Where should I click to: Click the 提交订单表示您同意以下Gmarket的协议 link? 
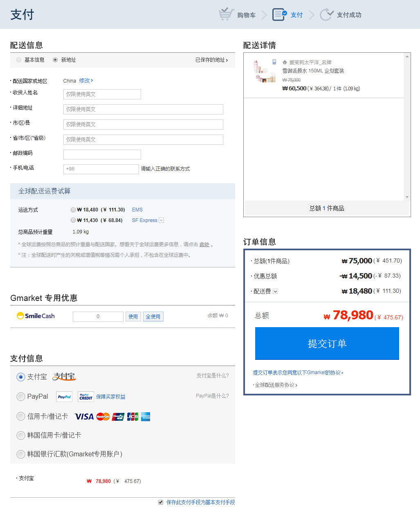click(x=298, y=373)
